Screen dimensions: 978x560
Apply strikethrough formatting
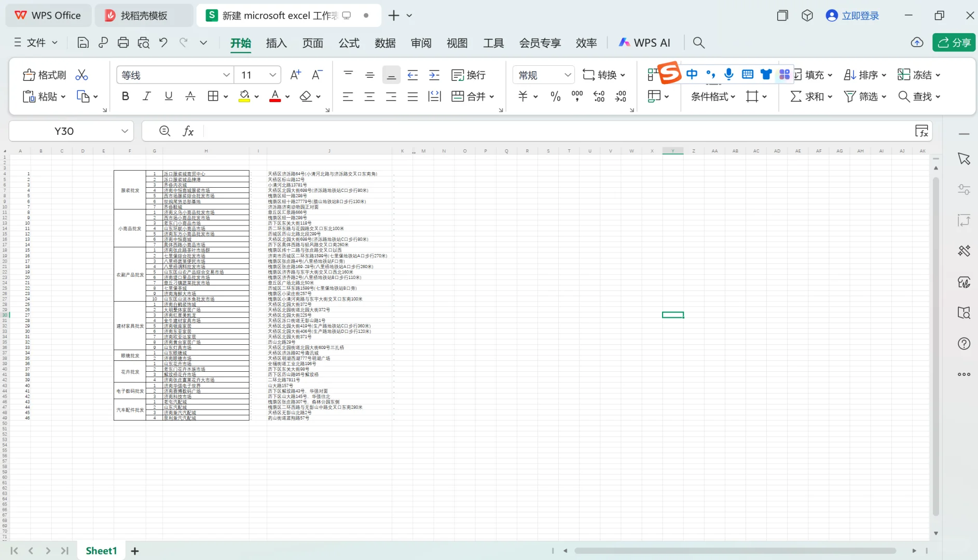(x=190, y=96)
